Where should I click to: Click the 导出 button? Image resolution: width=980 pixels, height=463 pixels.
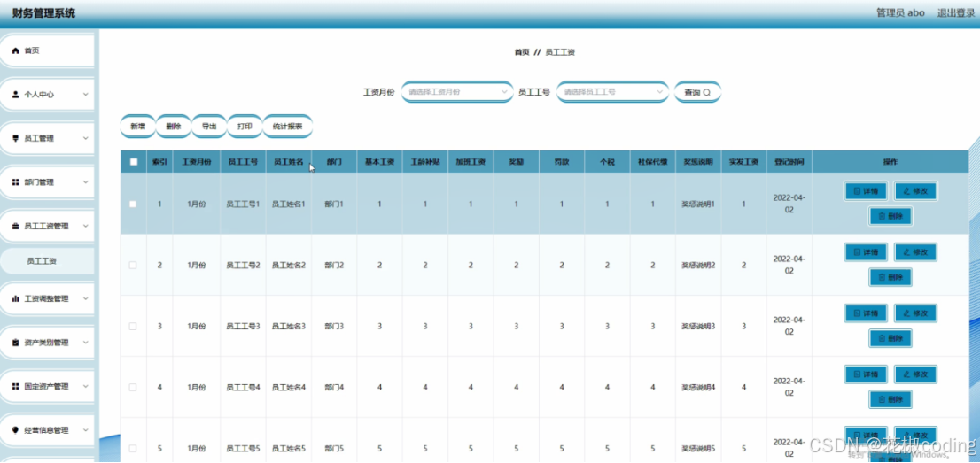[209, 127]
